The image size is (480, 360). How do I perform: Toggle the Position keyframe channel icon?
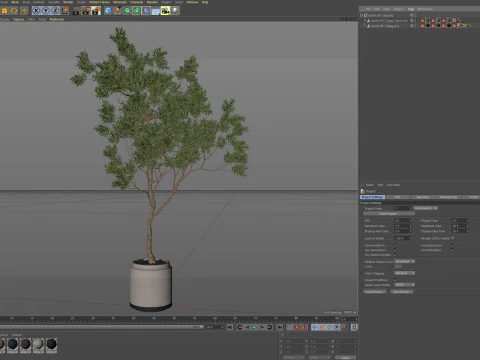315,327
